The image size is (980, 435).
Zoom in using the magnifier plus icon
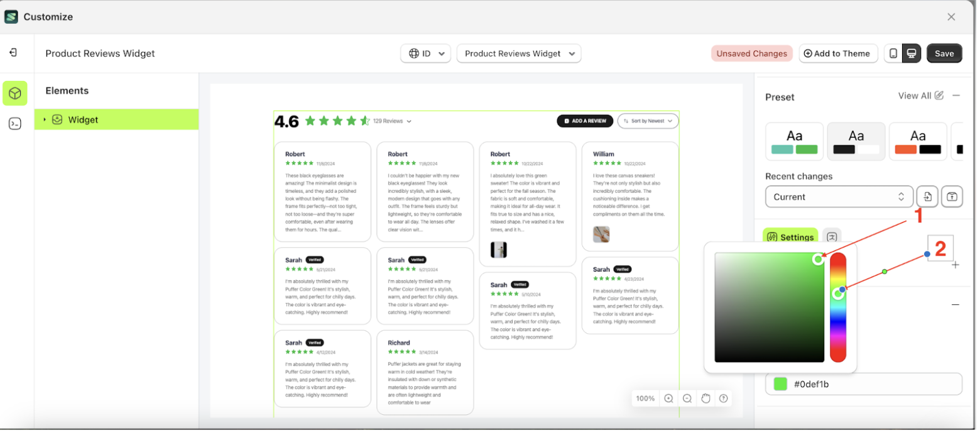pos(668,399)
